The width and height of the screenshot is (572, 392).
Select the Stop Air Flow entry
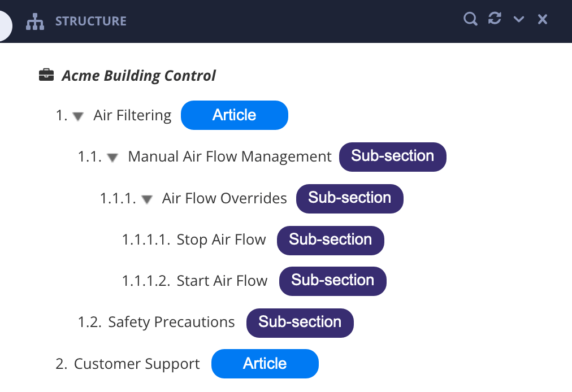click(221, 239)
